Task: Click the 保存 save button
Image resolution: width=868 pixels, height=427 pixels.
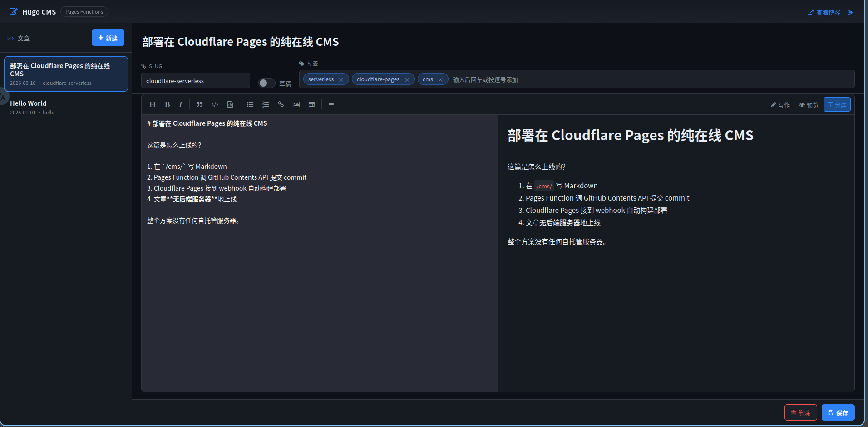Action: (838, 412)
